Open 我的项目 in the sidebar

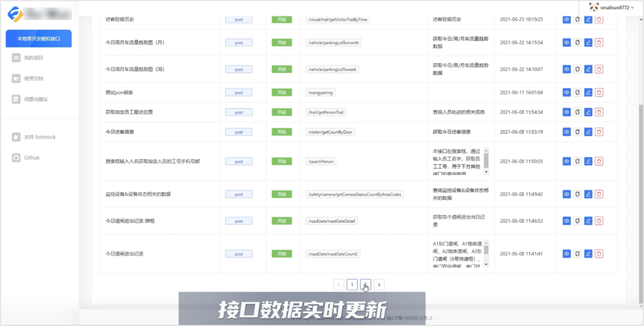click(33, 58)
